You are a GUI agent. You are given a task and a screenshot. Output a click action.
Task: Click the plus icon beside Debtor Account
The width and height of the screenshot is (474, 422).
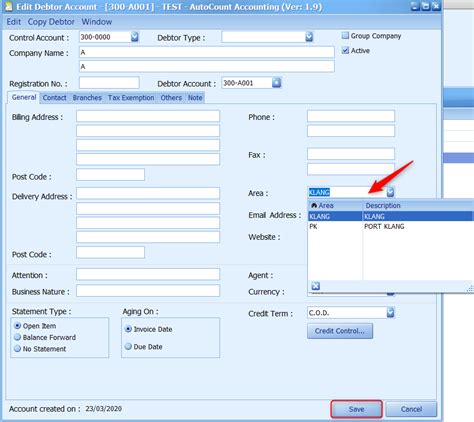(x=276, y=82)
